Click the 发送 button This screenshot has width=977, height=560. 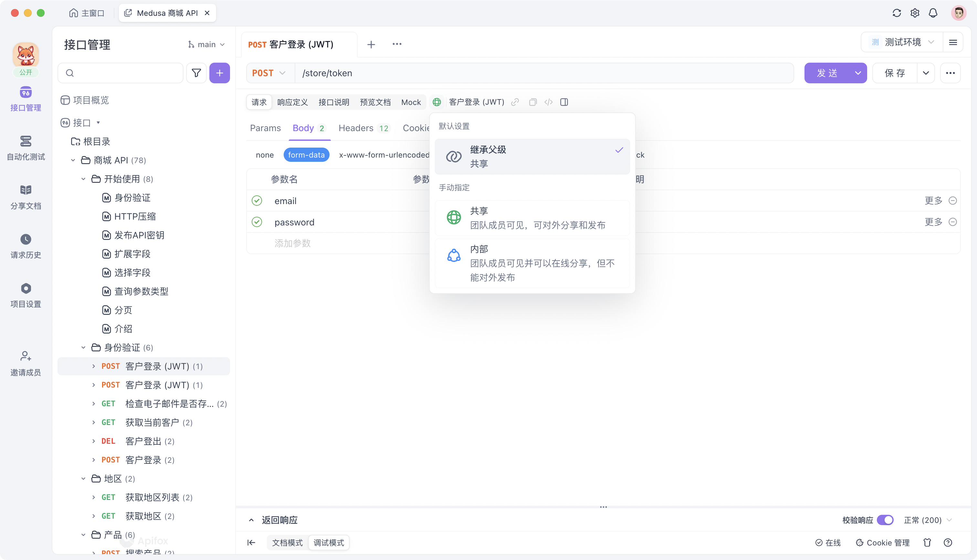(x=828, y=73)
